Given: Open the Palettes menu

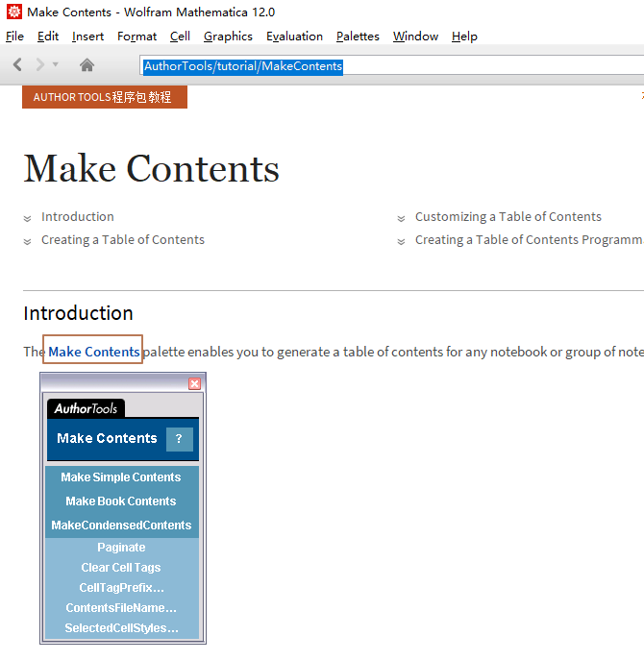Looking at the screenshot, I should (358, 37).
